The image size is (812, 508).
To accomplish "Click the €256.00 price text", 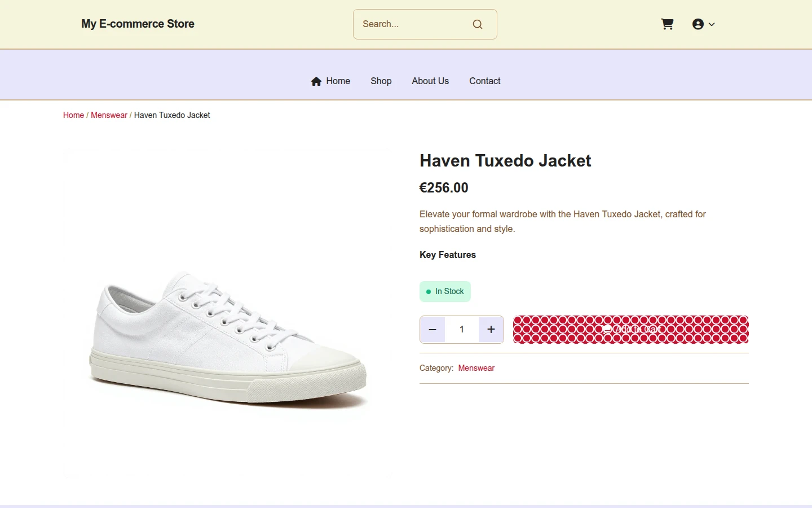I will point(444,188).
